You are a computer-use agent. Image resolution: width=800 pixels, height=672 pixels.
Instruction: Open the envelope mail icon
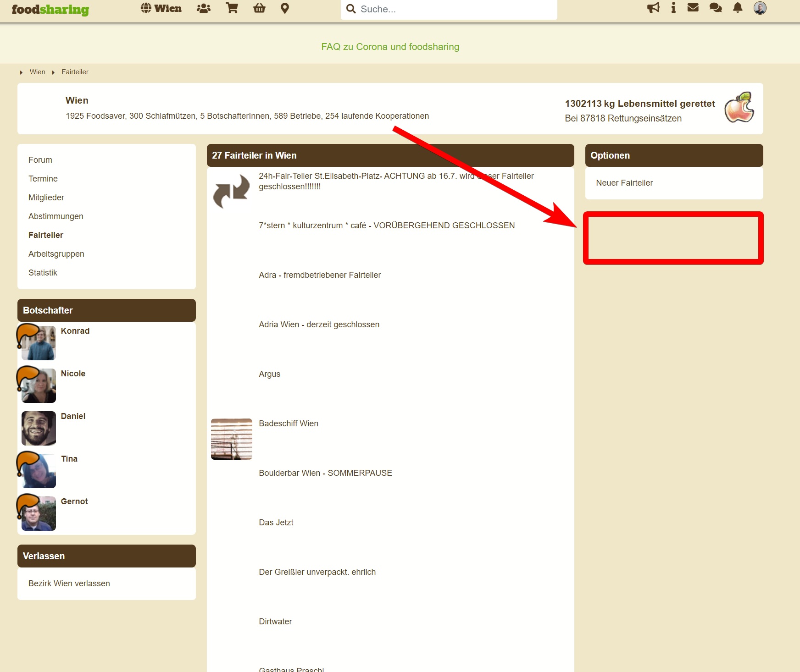693,8
